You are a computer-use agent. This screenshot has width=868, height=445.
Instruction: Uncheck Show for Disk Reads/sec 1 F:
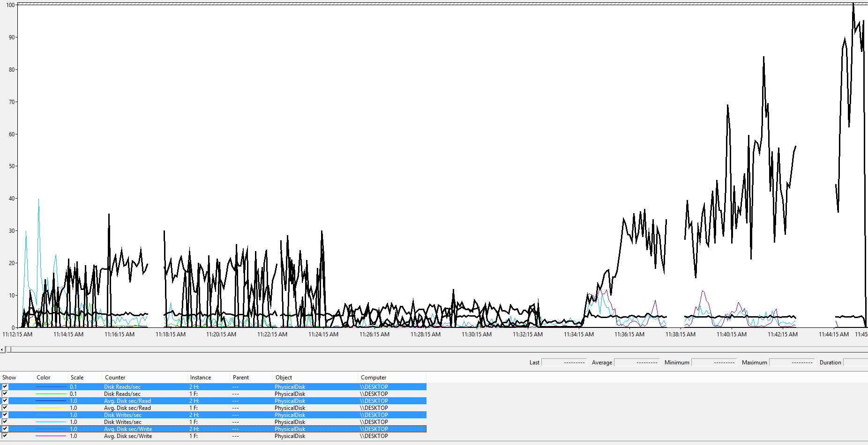point(5,394)
